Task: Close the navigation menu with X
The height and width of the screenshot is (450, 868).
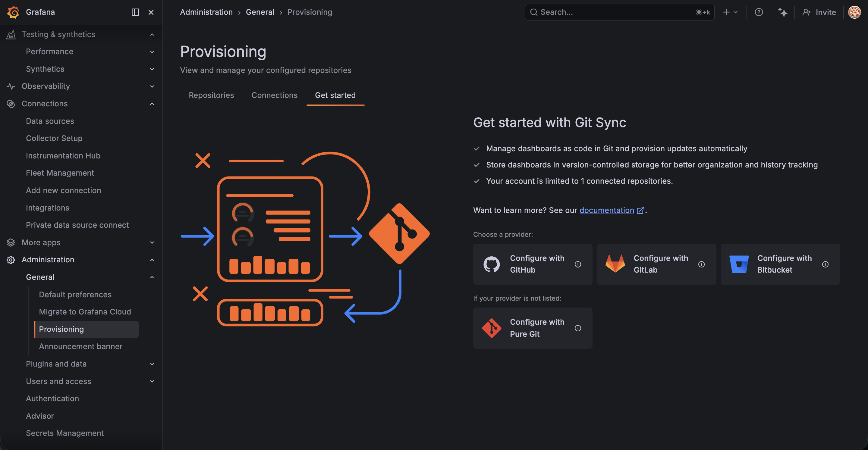Action: coord(151,12)
